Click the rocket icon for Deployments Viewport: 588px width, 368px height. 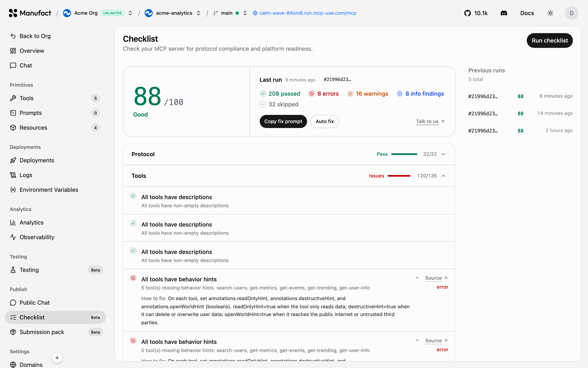13,160
